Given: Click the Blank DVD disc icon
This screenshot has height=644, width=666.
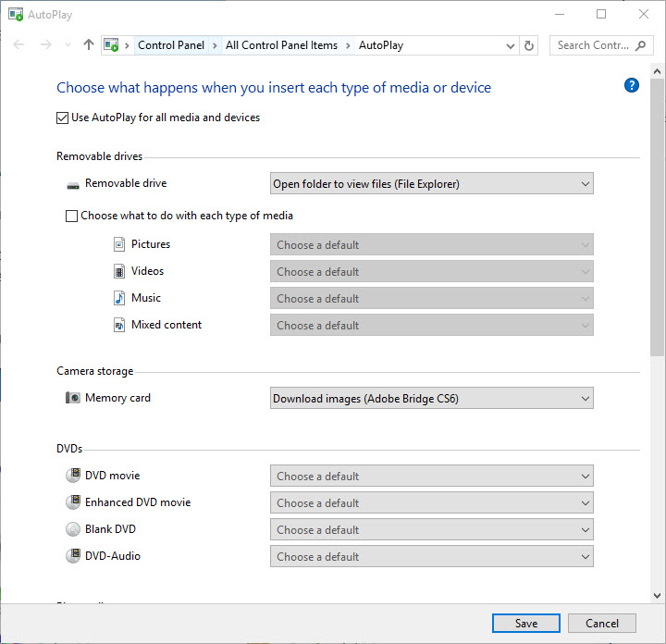Looking at the screenshot, I should (73, 530).
